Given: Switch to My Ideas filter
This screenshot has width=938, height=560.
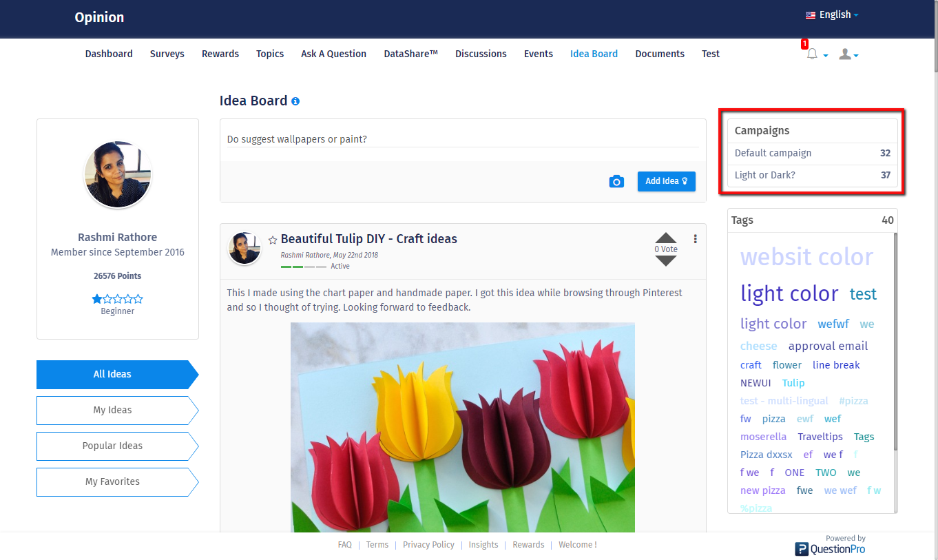Looking at the screenshot, I should (x=113, y=410).
